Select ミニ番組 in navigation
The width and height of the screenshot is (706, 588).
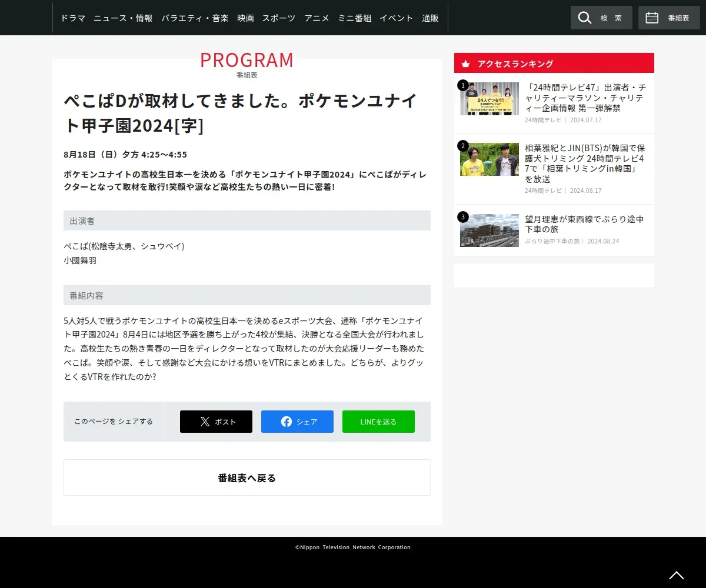354,18
